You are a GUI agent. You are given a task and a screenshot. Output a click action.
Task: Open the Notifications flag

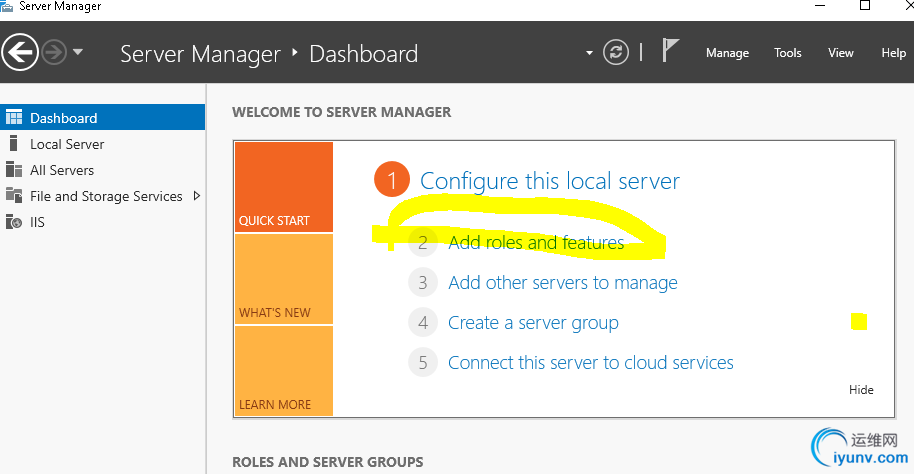click(x=670, y=50)
